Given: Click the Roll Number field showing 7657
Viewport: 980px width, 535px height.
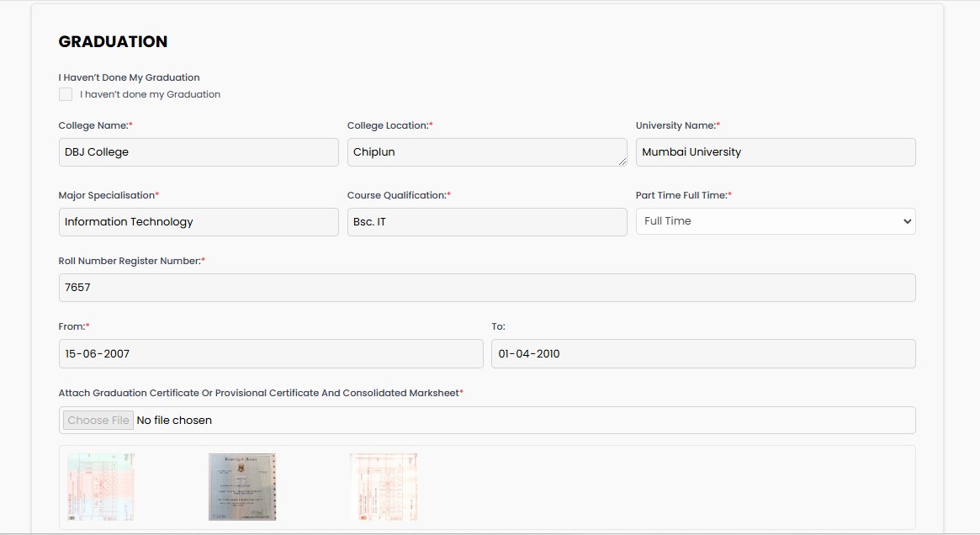Looking at the screenshot, I should 487,288.
